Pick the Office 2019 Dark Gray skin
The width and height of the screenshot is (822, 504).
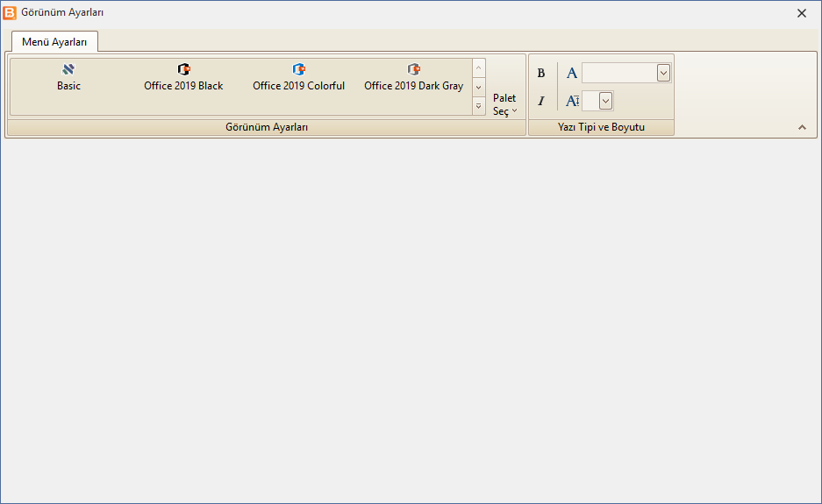413,77
